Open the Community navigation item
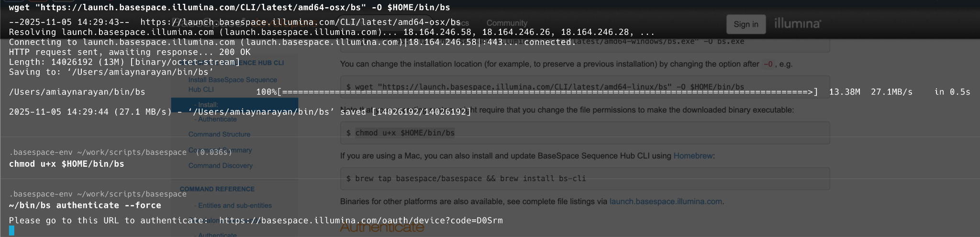The image size is (980, 237). click(507, 23)
